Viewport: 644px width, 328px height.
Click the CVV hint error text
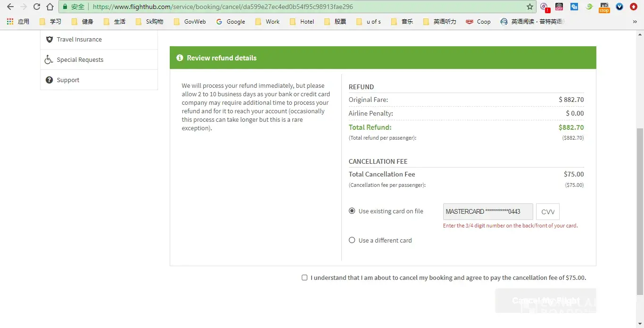click(x=510, y=226)
